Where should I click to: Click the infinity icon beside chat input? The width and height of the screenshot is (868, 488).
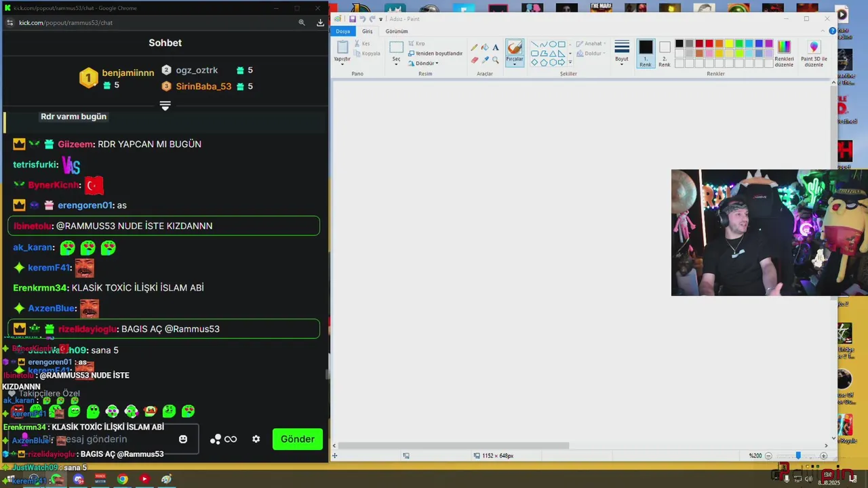click(231, 439)
